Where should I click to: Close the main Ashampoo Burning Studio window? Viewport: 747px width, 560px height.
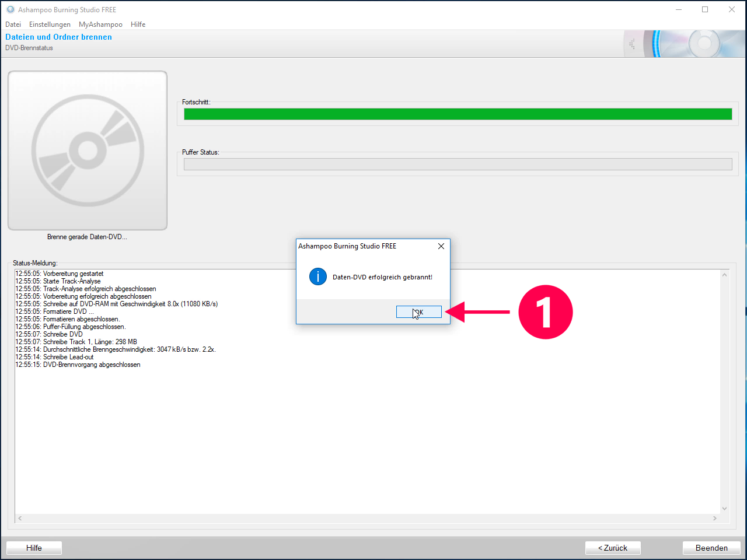[732, 9]
